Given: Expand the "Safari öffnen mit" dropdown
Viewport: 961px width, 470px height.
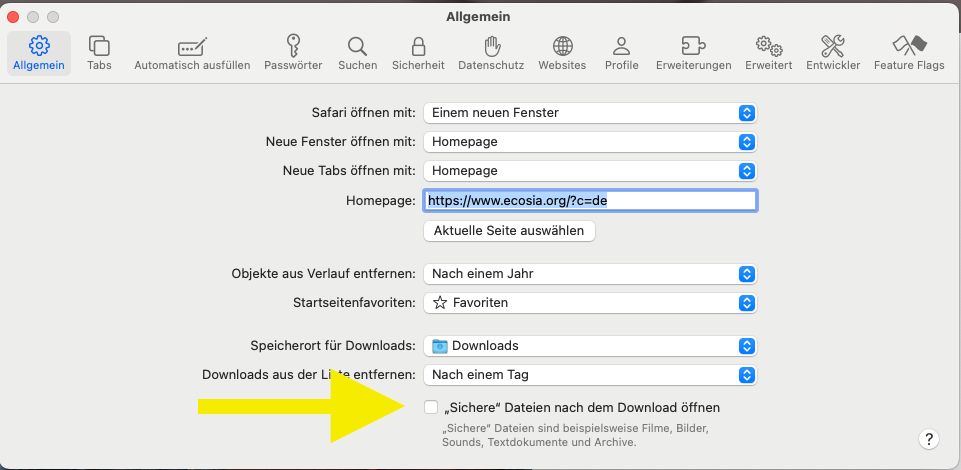Looking at the screenshot, I should click(x=590, y=113).
